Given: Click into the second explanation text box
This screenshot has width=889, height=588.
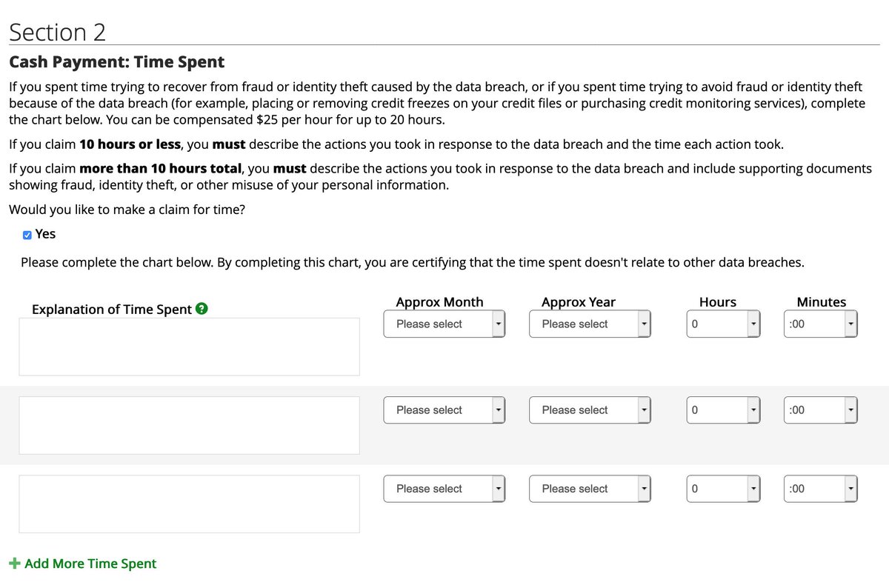Looking at the screenshot, I should [x=189, y=425].
